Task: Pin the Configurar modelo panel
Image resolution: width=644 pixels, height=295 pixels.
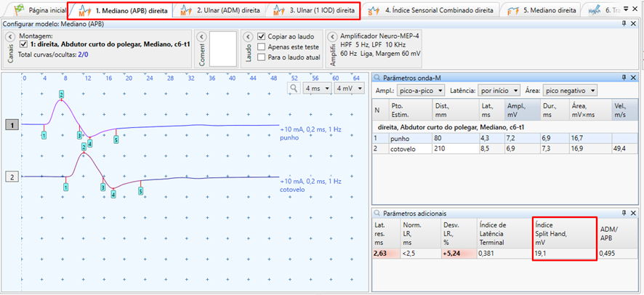Action: tap(625, 24)
